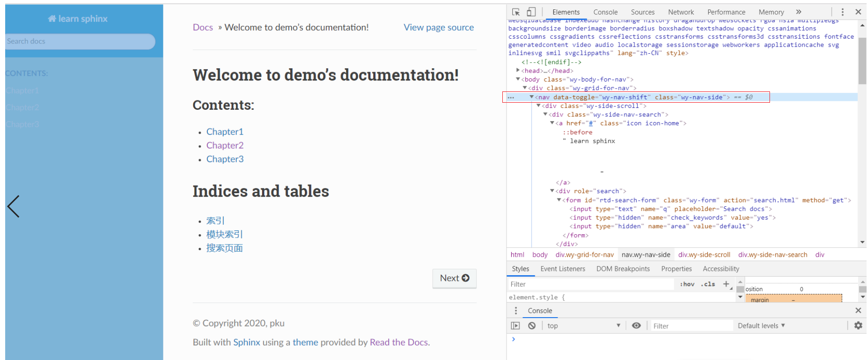Toggle the device toolbar icon
The image size is (868, 360).
pyautogui.click(x=531, y=12)
